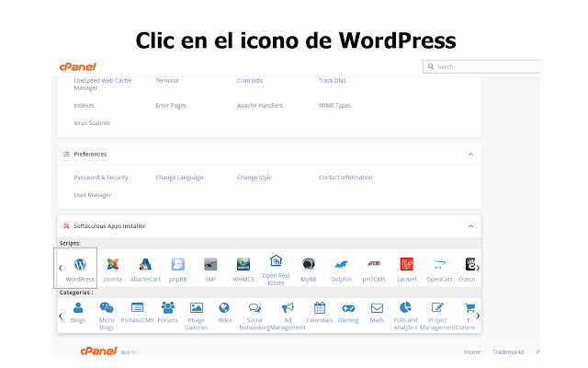Open the Trademarks footer link

508,351
